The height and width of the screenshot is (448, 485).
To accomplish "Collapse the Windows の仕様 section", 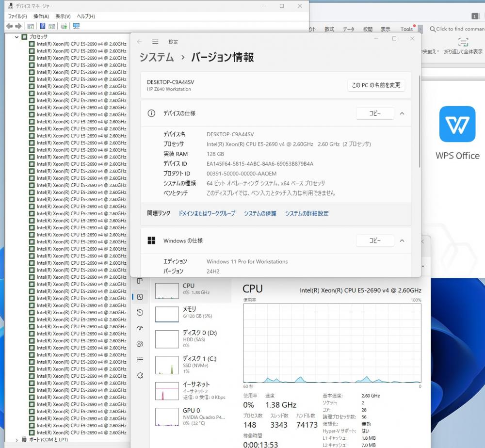I will coord(402,240).
